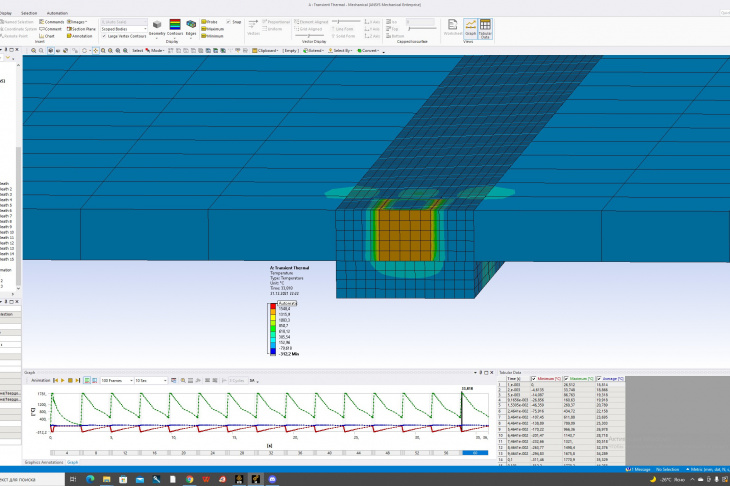Image resolution: width=730 pixels, height=486 pixels.
Task: Click the red color in the temperature legend
Action: pos(273,306)
